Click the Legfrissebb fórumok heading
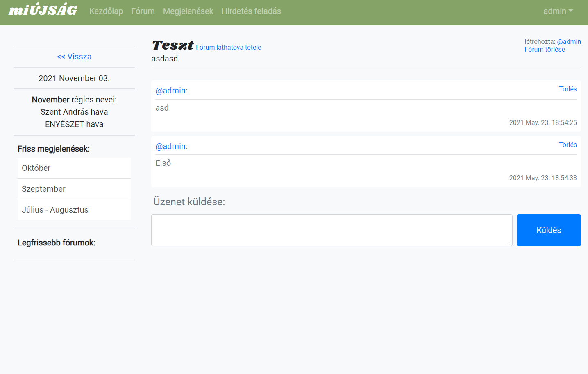Viewport: 588px width, 374px height. (x=57, y=243)
